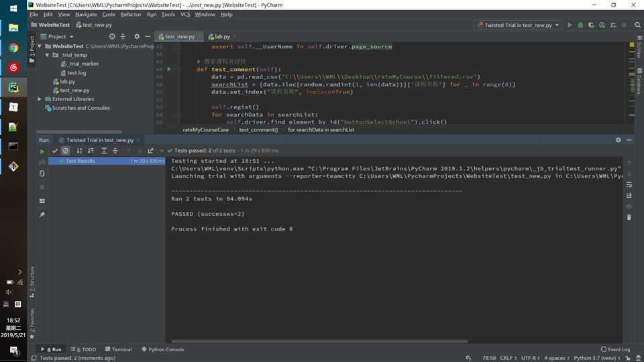Open Chrome from Windows taskbar
This screenshot has width=644, height=362.
(13, 48)
